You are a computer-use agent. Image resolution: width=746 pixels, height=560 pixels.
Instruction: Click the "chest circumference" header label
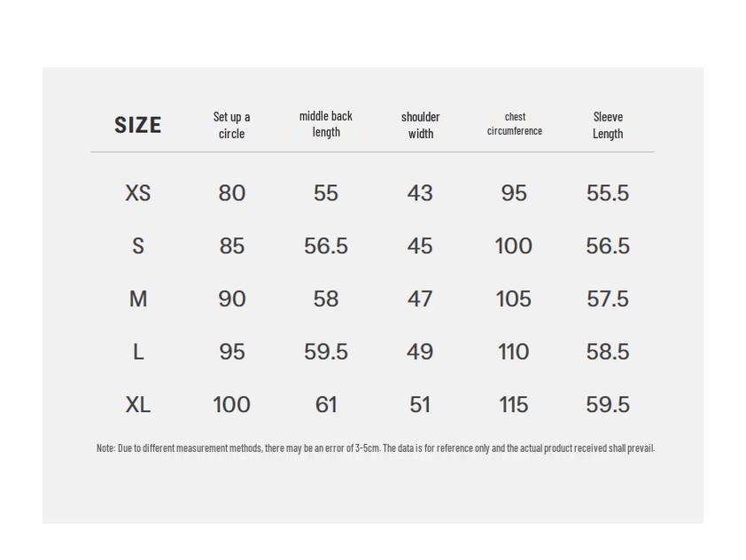pyautogui.click(x=515, y=124)
